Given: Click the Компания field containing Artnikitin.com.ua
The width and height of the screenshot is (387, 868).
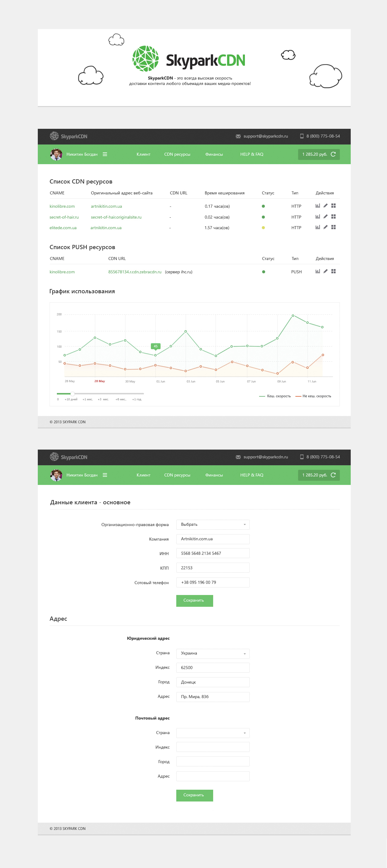Looking at the screenshot, I should pyautogui.click(x=213, y=539).
